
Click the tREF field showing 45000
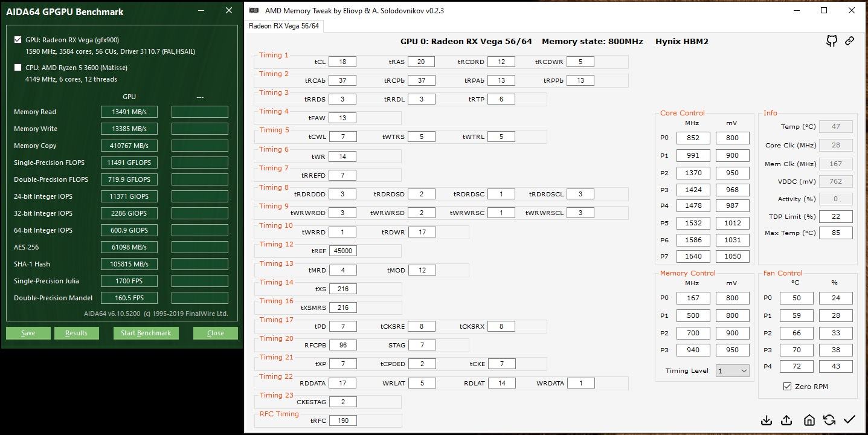[x=342, y=251]
